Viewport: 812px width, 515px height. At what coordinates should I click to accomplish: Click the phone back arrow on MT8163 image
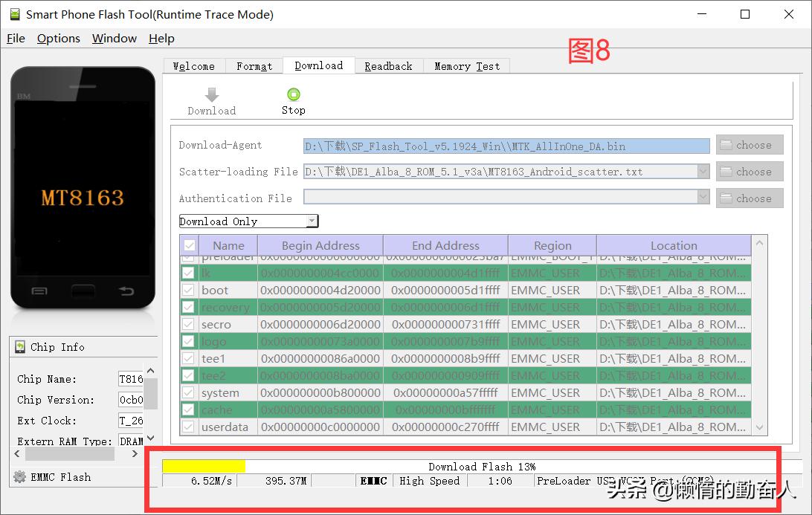126,290
